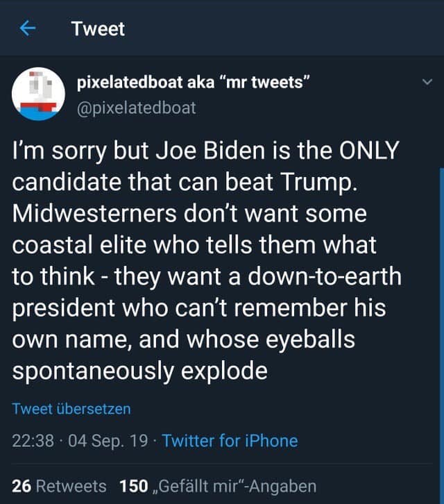Click the tweet line "spontaneously explode"
The height and width of the screenshot is (504, 444).
[x=139, y=370]
